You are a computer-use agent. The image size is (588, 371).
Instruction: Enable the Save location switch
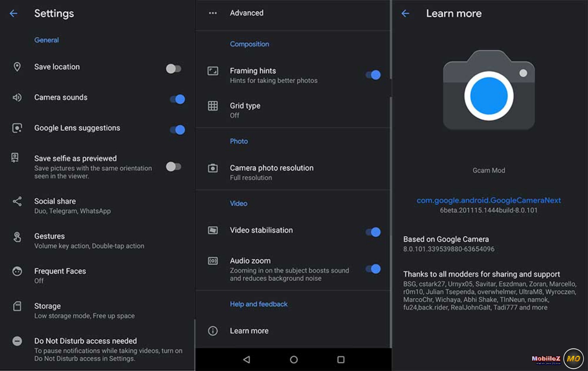(174, 69)
